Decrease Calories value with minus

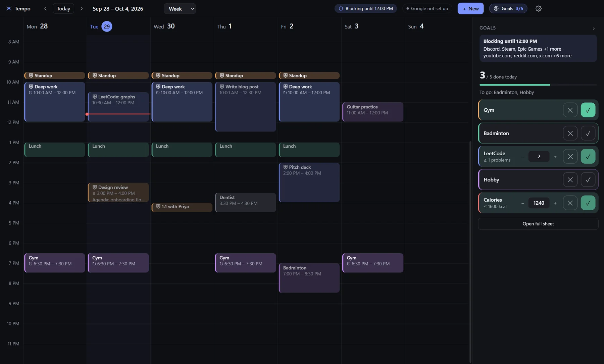(522, 203)
